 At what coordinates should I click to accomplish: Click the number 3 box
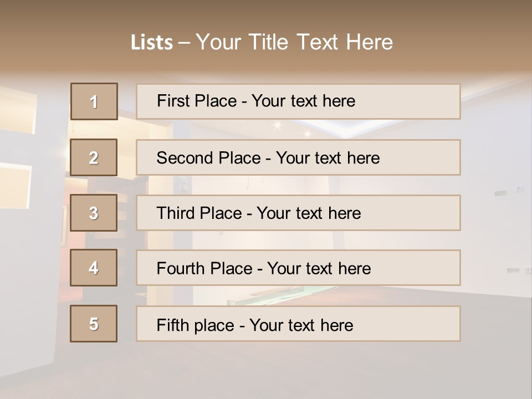tap(94, 213)
